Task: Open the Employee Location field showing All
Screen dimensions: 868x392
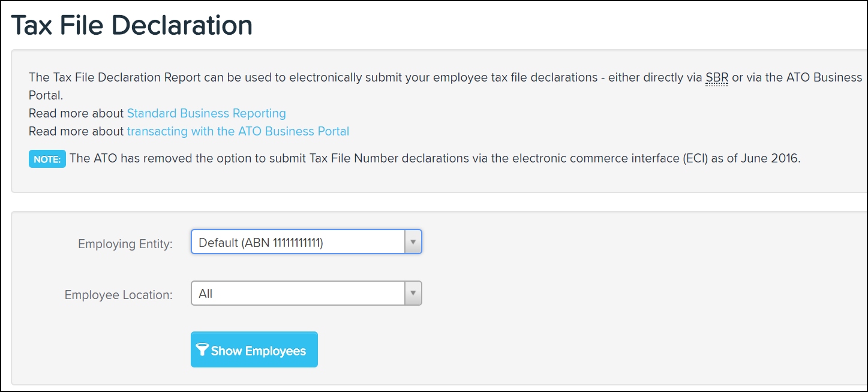Action: click(307, 294)
